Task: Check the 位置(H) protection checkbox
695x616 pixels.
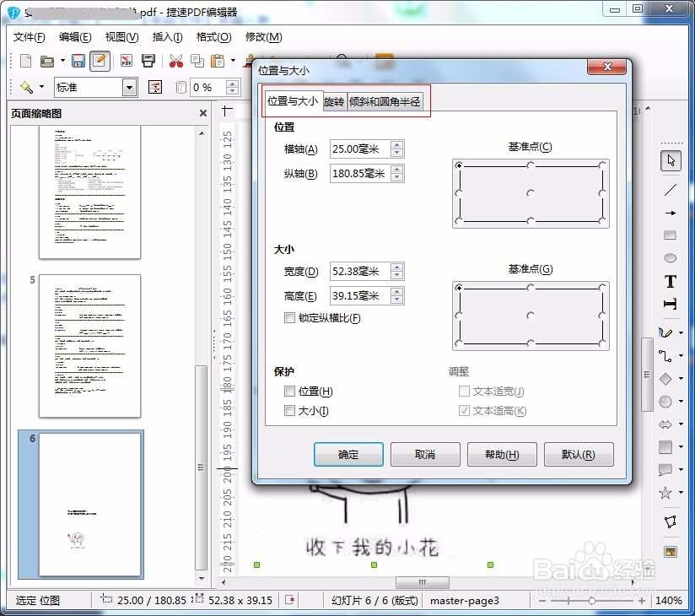Action: tap(290, 391)
